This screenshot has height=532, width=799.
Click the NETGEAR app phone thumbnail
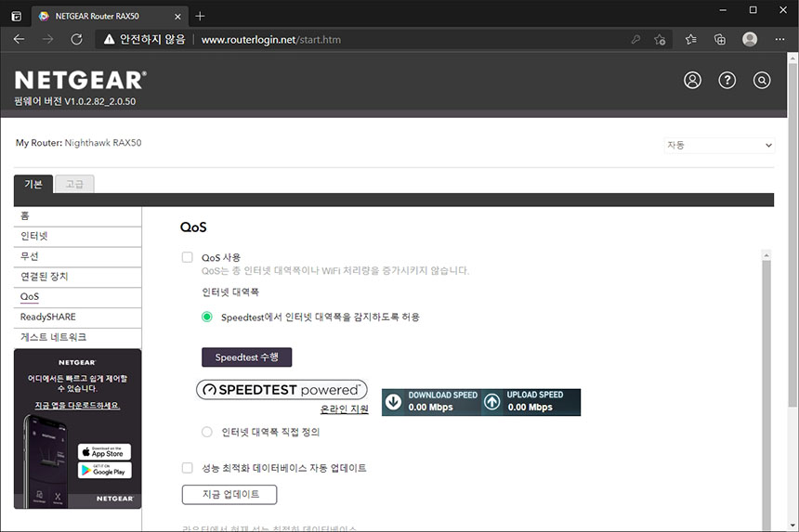pos(46,461)
